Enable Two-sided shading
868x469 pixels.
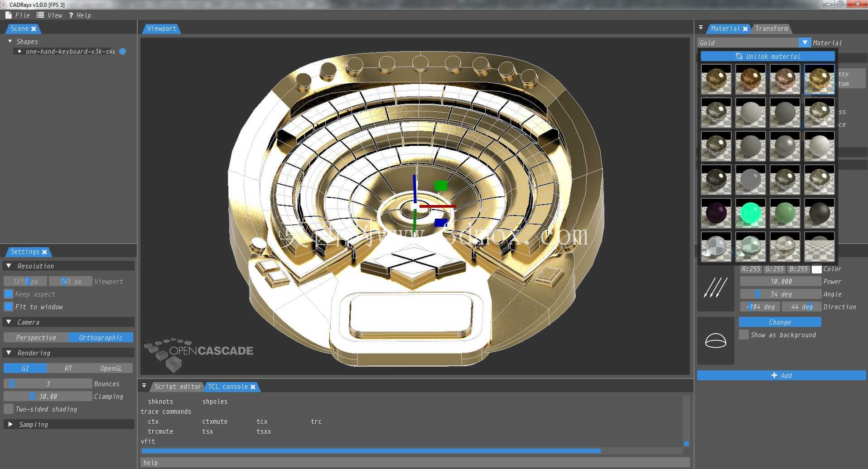[9, 409]
